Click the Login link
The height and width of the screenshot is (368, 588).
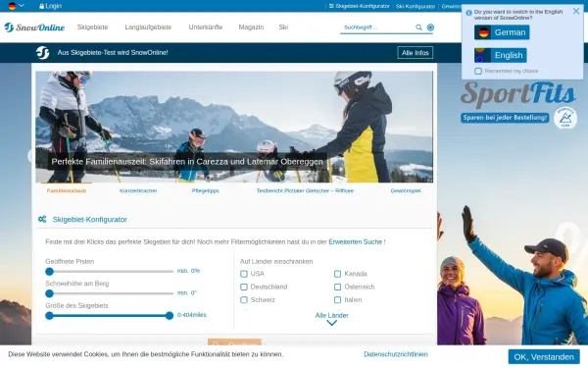coord(53,6)
